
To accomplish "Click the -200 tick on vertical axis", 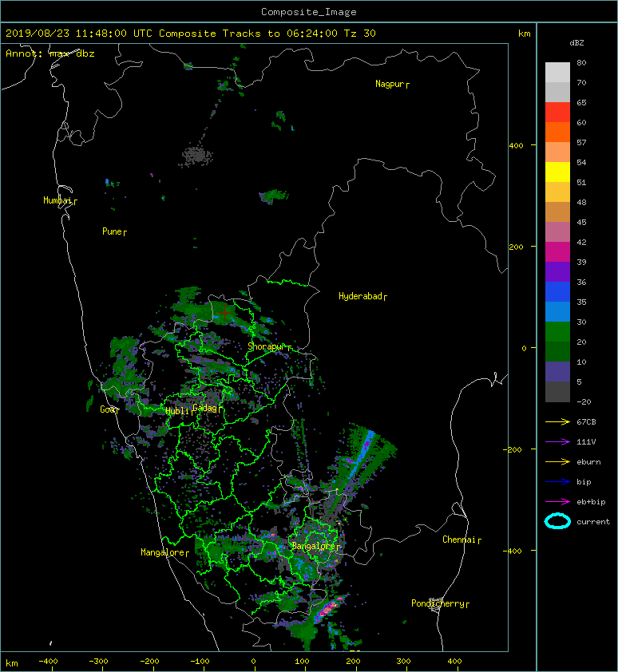I will (513, 449).
